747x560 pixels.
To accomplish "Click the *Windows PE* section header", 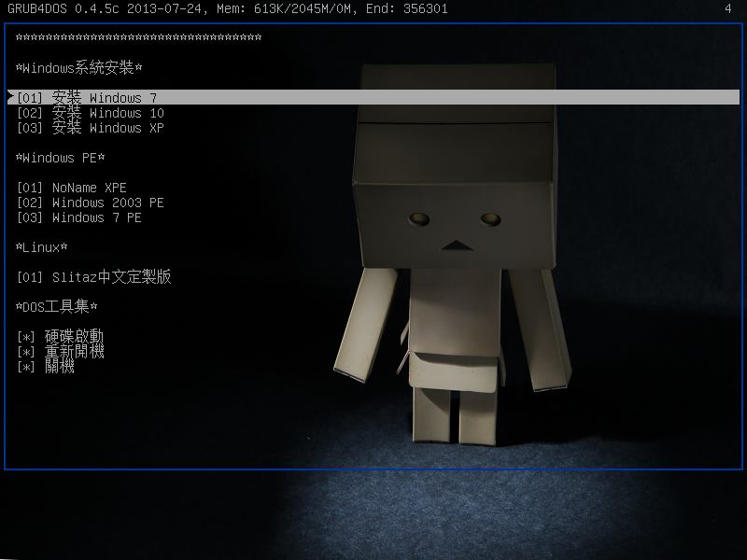I will [60, 158].
